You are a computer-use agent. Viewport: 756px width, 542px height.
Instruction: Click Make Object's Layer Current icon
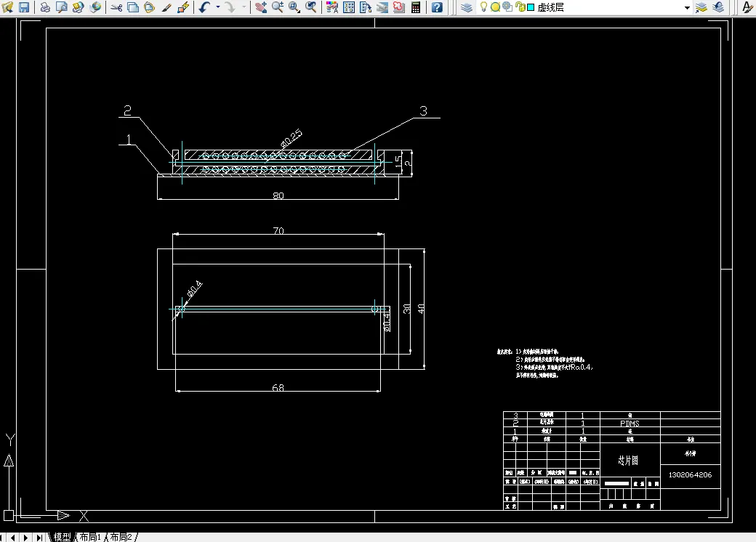(701, 7)
